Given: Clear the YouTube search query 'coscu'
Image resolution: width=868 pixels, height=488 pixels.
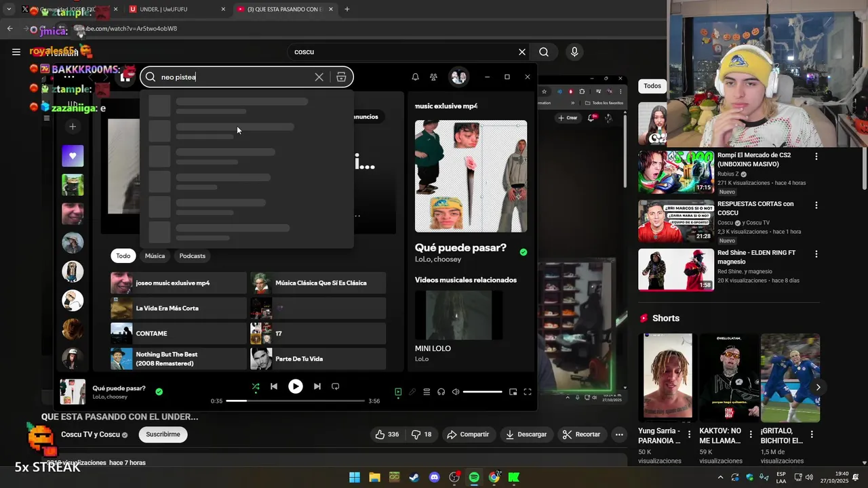Looking at the screenshot, I should coord(521,52).
